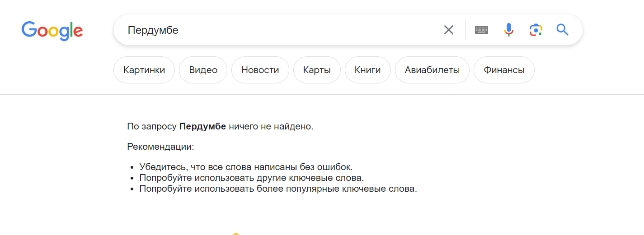Choose the Книги search filter
The height and width of the screenshot is (235, 644).
pos(367,70)
